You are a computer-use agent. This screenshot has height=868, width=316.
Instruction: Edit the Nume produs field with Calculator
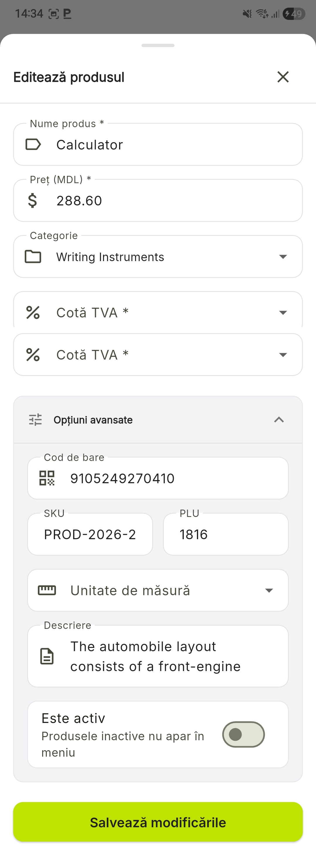(175, 144)
